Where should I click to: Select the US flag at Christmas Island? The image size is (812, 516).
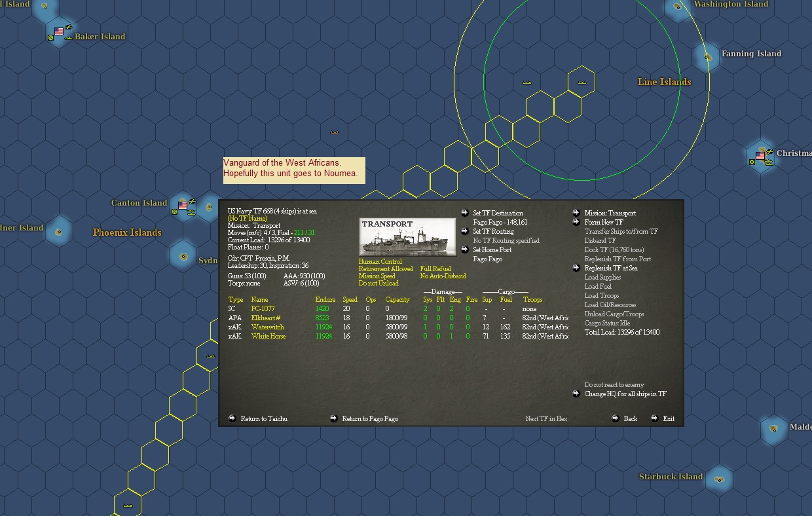click(760, 155)
